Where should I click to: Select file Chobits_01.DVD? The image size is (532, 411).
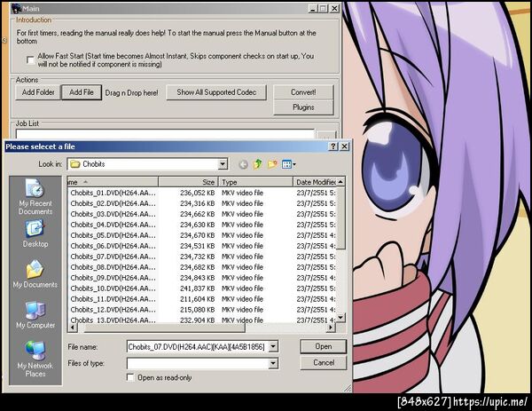click(x=113, y=193)
